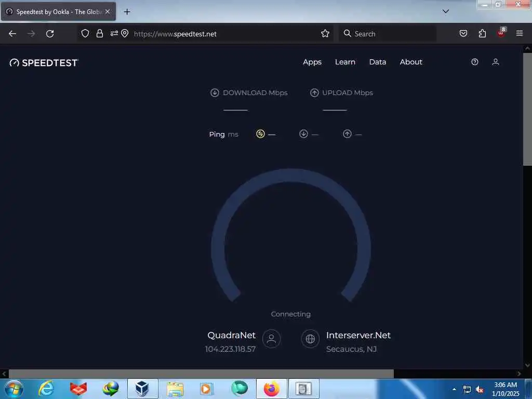Click the DOWNLOAD Mbps label

click(x=255, y=92)
